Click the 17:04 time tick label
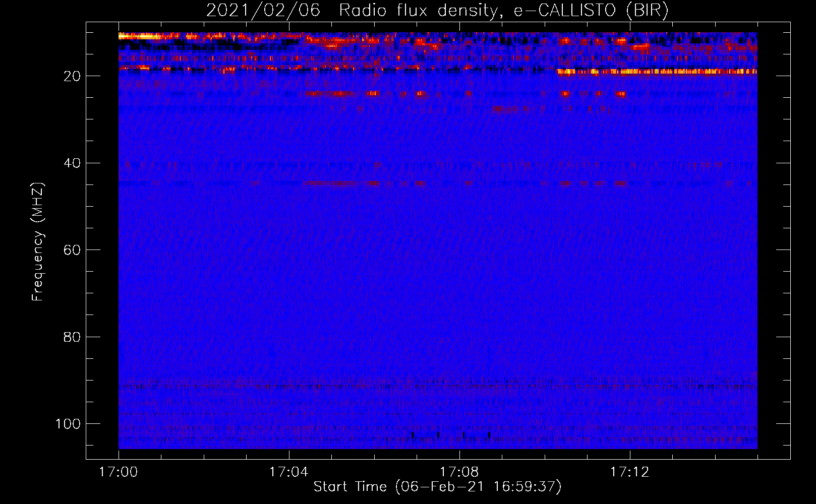 289,472
